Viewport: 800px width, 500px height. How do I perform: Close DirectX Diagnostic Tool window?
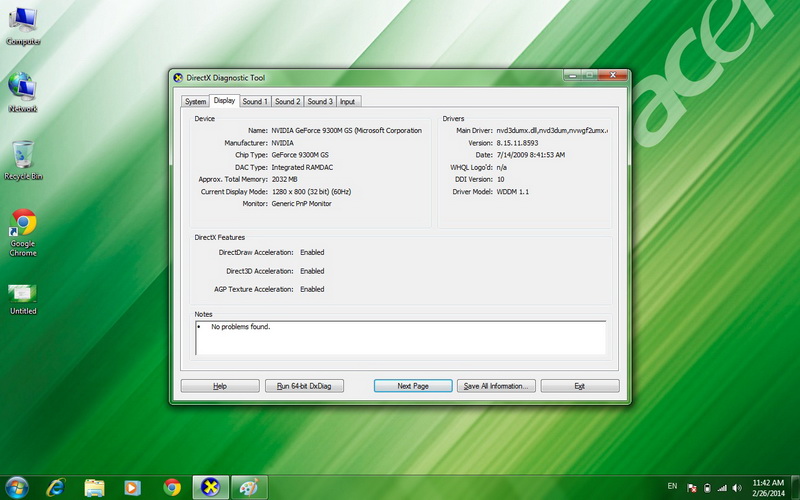(x=612, y=76)
